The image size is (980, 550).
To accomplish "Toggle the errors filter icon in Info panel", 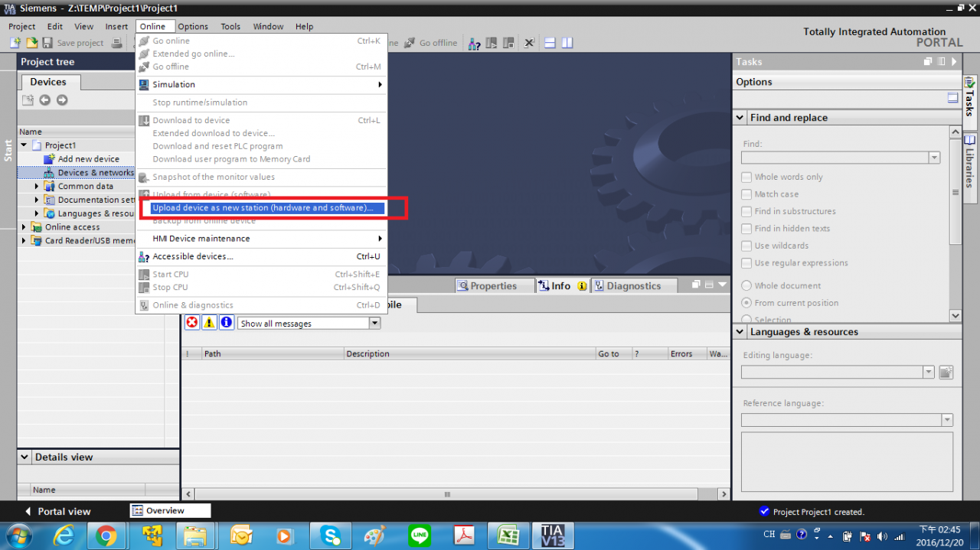I will coord(192,323).
